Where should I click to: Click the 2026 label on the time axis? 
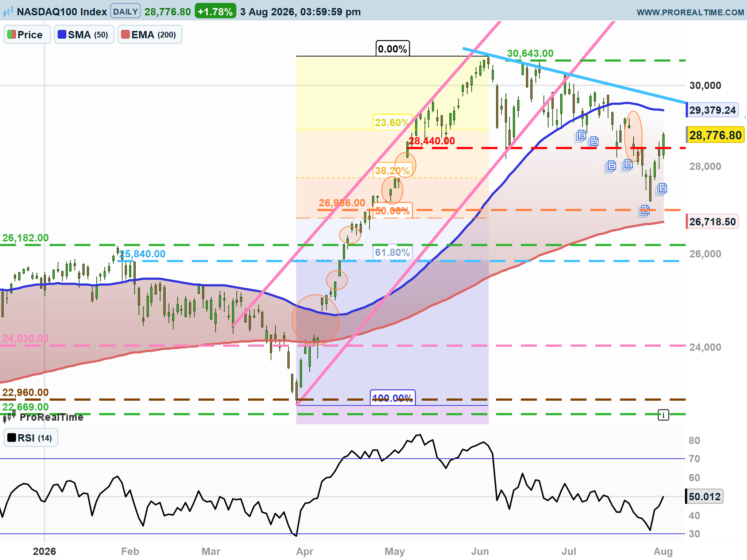click(44, 551)
